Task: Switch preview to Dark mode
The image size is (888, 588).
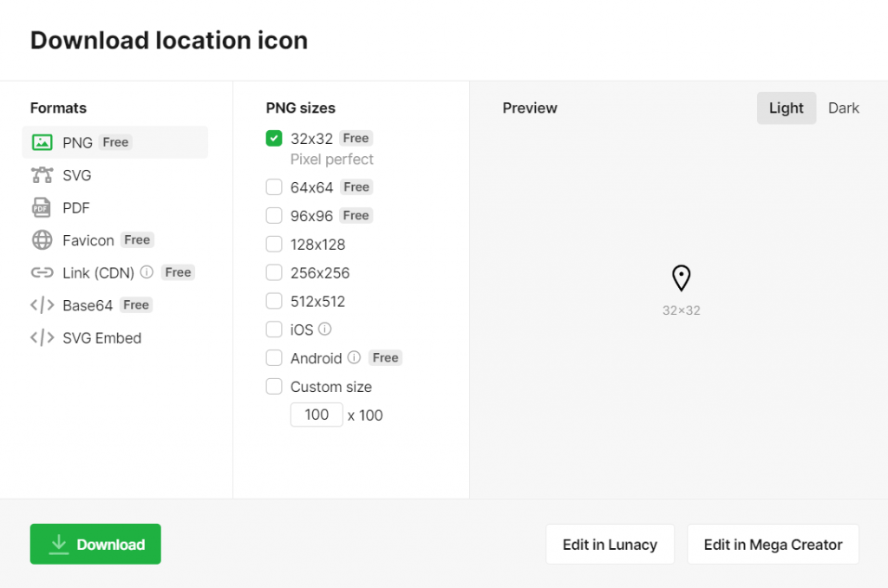Action: [843, 108]
